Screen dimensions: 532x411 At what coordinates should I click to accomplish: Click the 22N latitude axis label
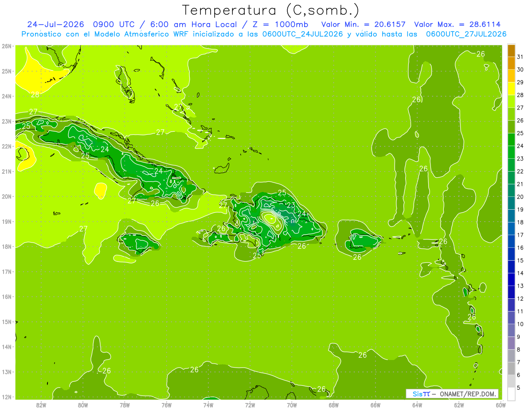[7, 146]
